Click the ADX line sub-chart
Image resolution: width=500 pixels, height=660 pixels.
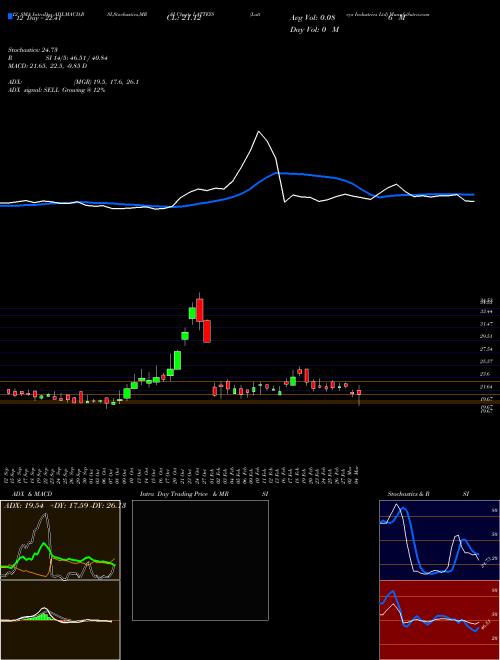[60, 540]
